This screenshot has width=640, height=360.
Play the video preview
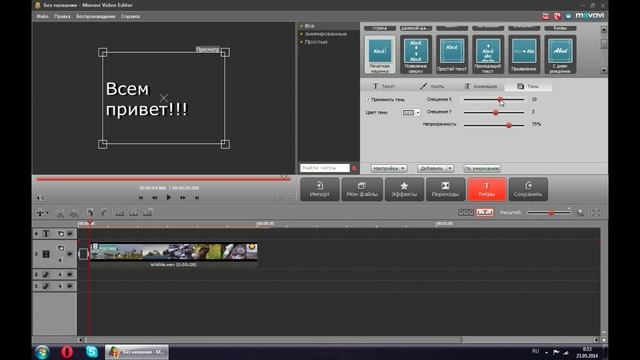[x=169, y=198]
